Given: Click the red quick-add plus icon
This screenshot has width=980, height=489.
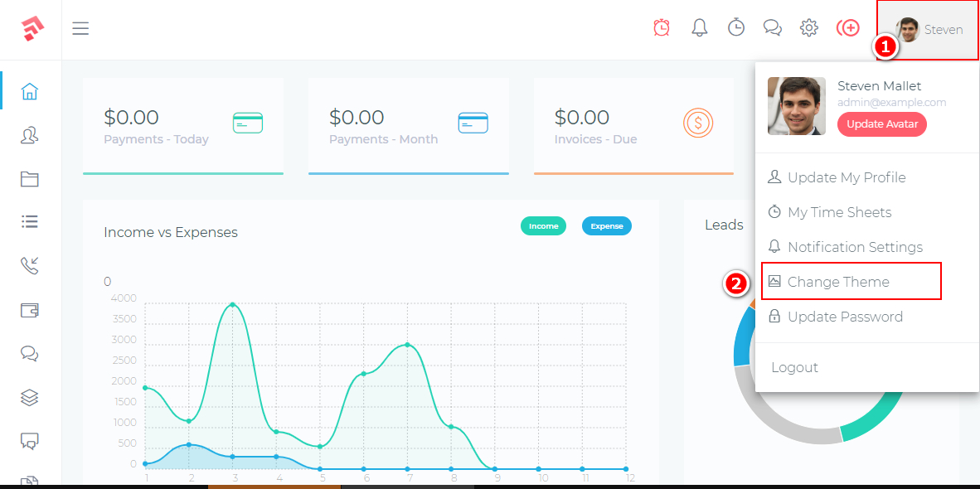Looking at the screenshot, I should (848, 28).
